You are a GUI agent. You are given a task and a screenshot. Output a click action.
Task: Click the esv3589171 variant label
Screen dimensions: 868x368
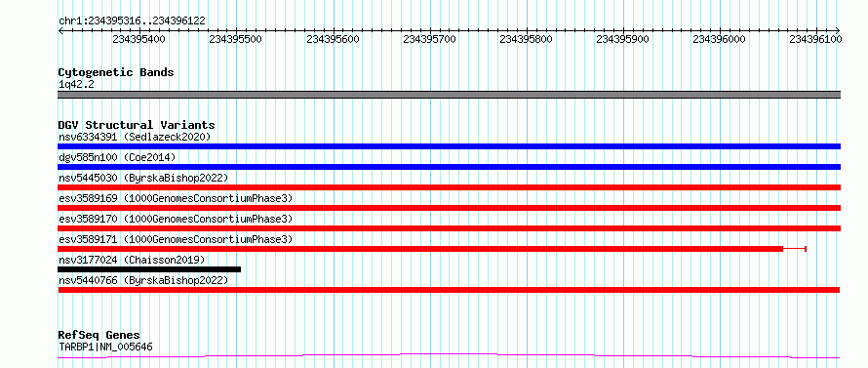[176, 239]
